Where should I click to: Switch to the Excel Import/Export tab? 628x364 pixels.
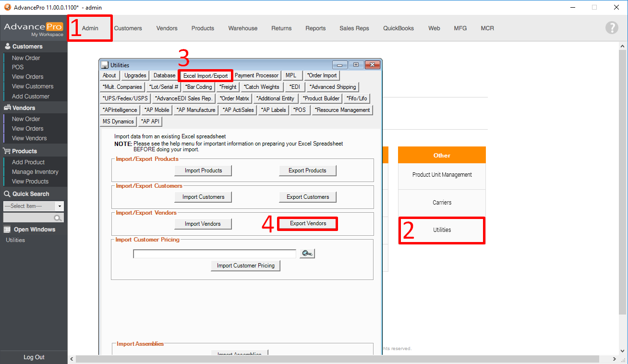pyautogui.click(x=205, y=75)
